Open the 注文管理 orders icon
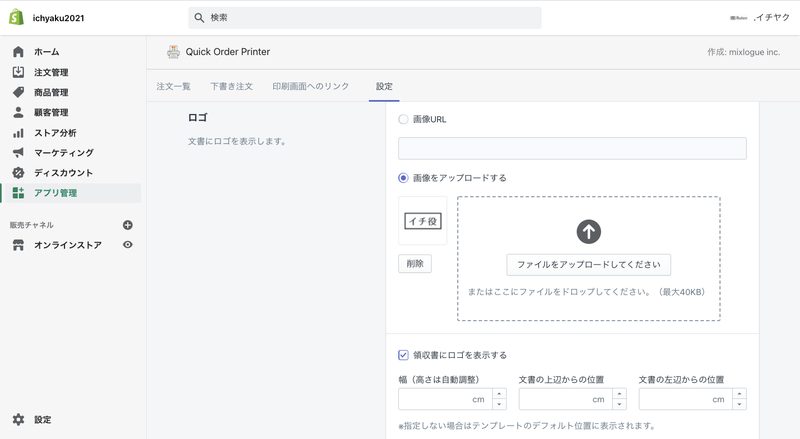The width and height of the screenshot is (800, 439). [x=18, y=72]
